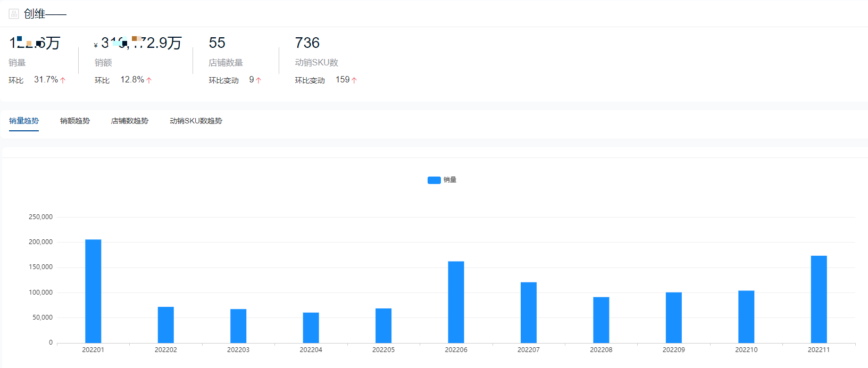Click the 销额 环比 up arrow
This screenshot has height=368, width=868.
pyautogui.click(x=149, y=80)
